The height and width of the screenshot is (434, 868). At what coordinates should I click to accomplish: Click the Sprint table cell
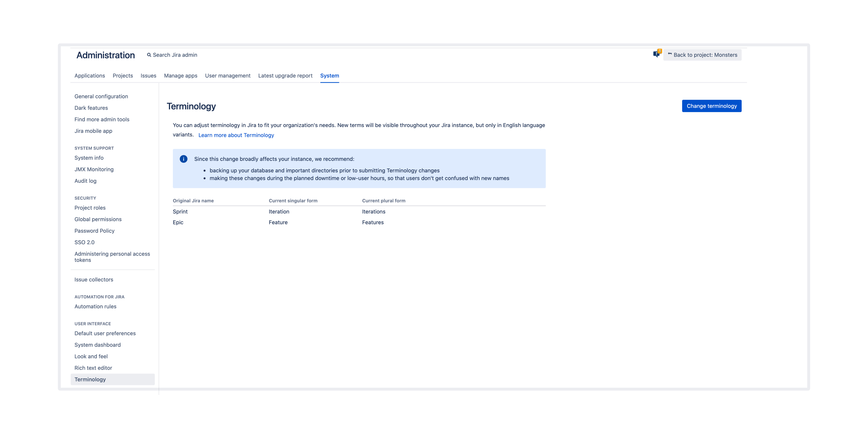tap(180, 212)
